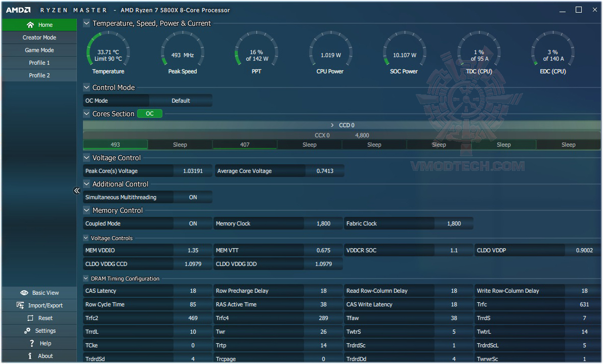Click the Home house icon
Screen dimensions: 603x364
tap(30, 25)
